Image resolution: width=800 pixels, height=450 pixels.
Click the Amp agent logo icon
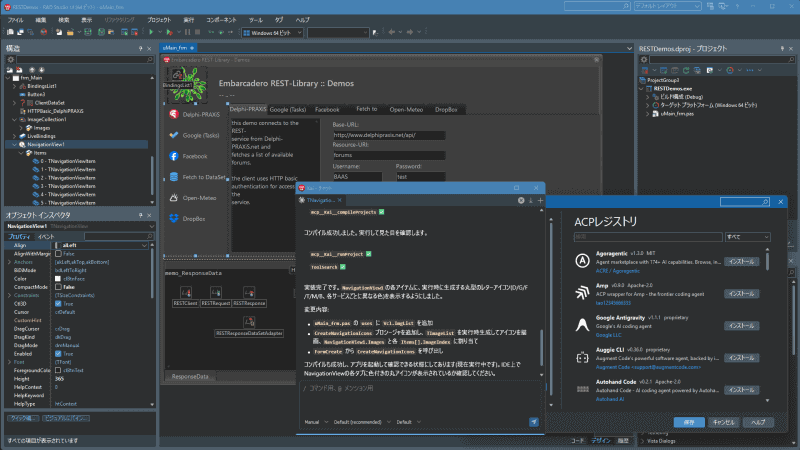point(582,293)
